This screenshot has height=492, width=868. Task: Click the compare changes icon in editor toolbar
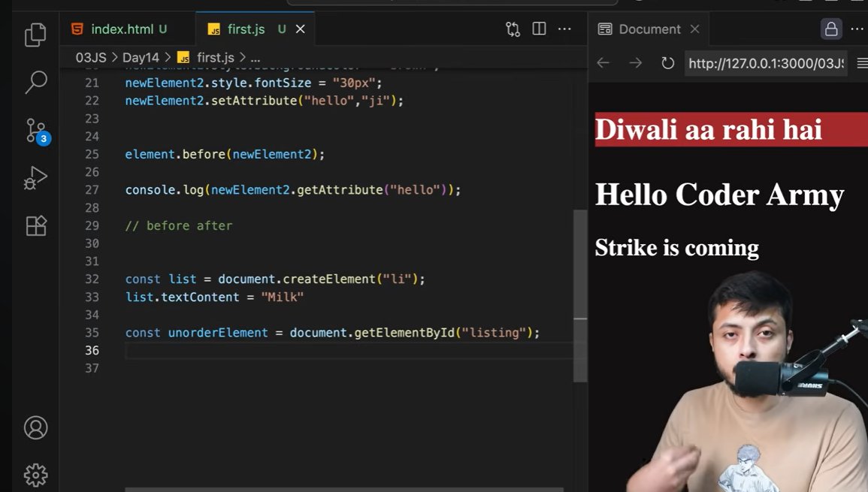click(513, 29)
